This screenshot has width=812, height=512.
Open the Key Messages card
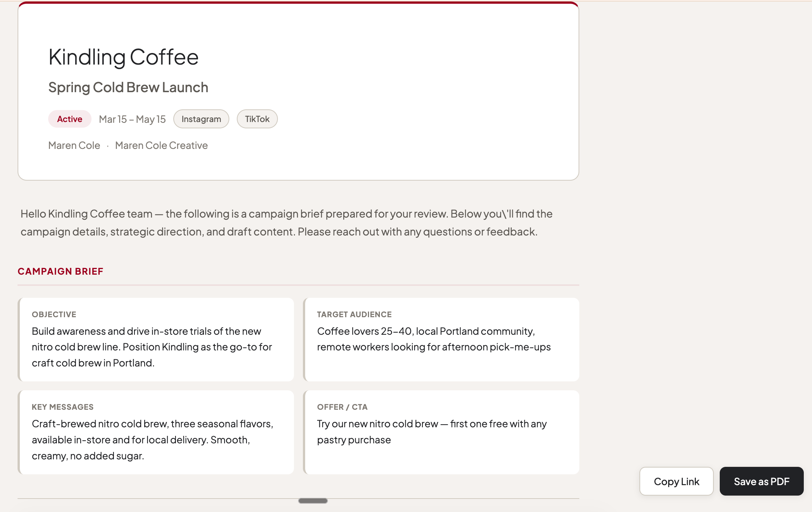(x=156, y=432)
